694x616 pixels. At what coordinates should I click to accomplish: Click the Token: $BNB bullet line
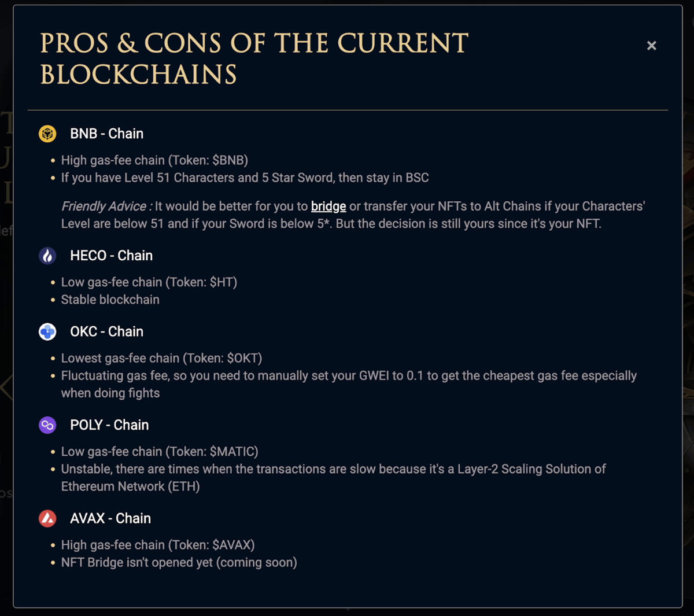[154, 160]
